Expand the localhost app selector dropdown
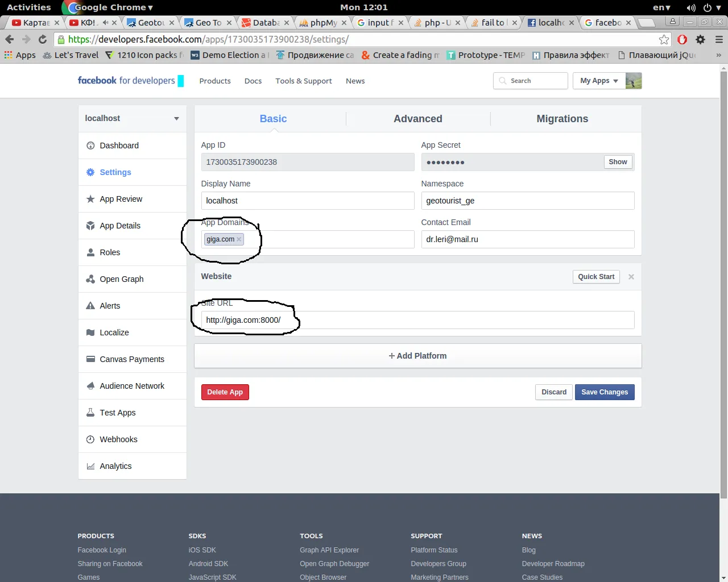Image resolution: width=728 pixels, height=582 pixels. click(176, 119)
